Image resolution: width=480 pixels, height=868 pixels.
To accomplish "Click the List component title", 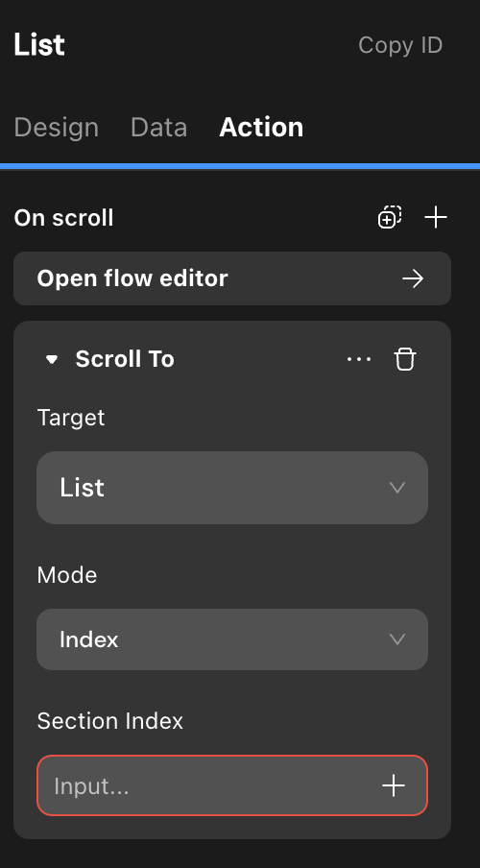I will click(39, 45).
